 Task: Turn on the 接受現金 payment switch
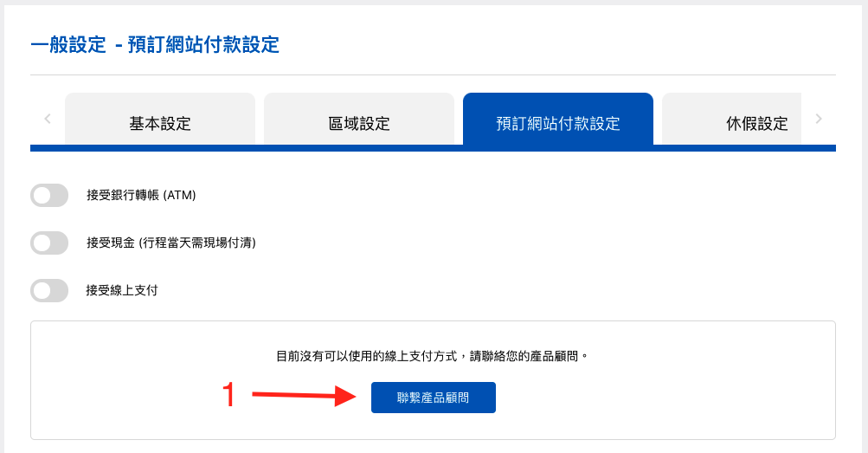tap(49, 243)
